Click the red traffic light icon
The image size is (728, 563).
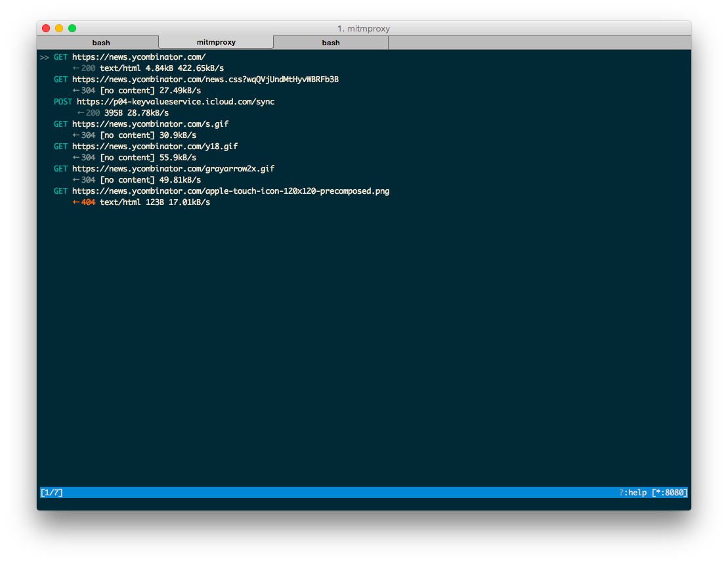(x=45, y=28)
